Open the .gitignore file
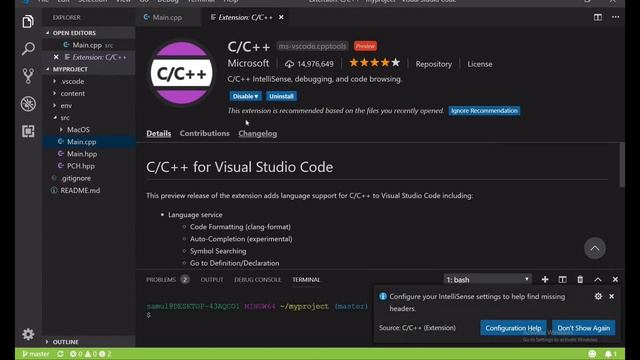Image resolution: width=640 pixels, height=360 pixels. pyautogui.click(x=76, y=178)
